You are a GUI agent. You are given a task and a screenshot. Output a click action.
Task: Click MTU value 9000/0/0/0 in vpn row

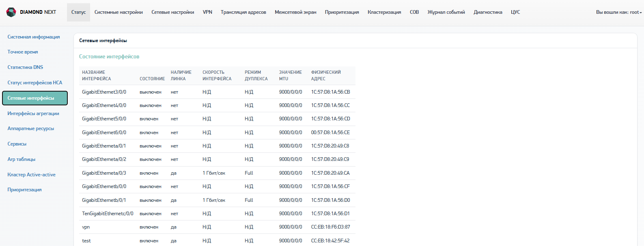(291, 227)
